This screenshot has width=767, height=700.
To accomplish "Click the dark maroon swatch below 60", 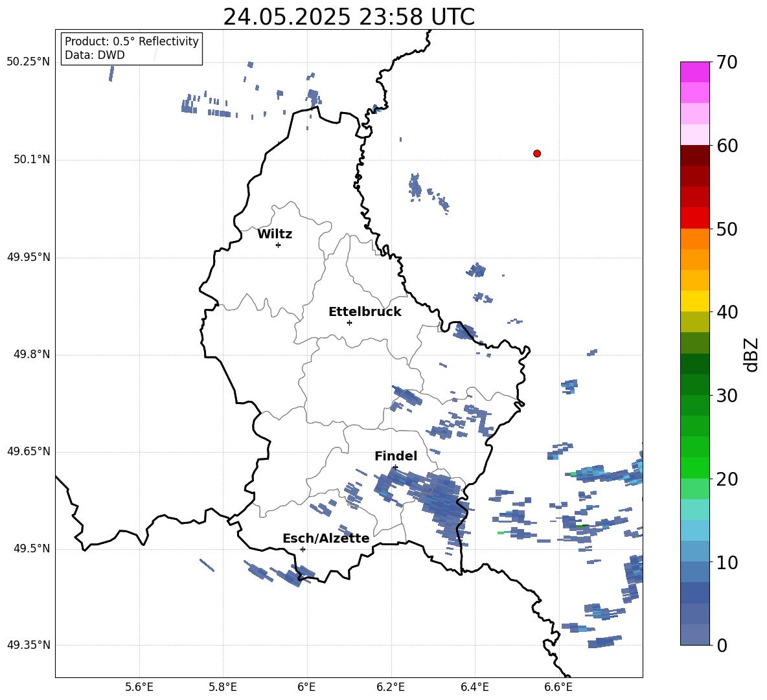I will click(x=694, y=155).
